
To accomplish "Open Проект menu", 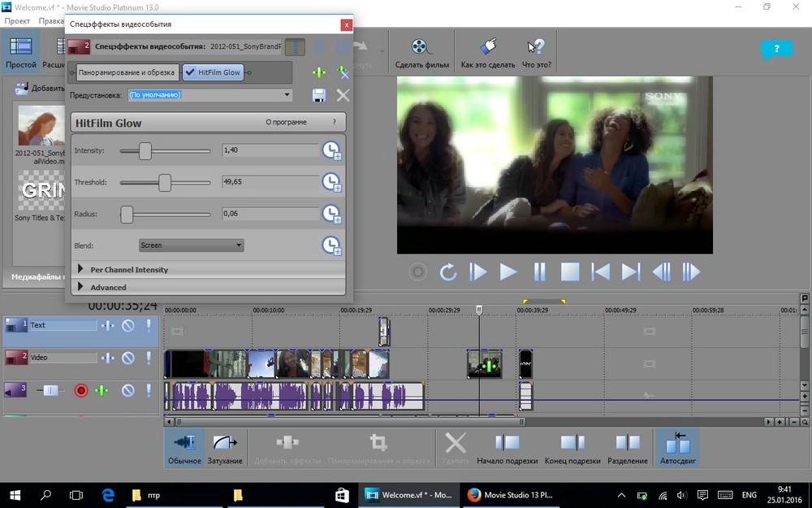I will [x=17, y=21].
